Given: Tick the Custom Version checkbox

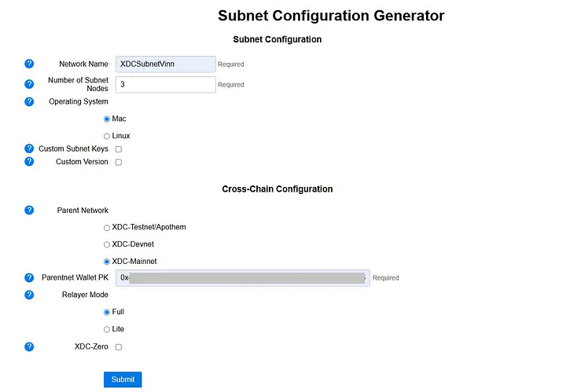Looking at the screenshot, I should click(119, 163).
